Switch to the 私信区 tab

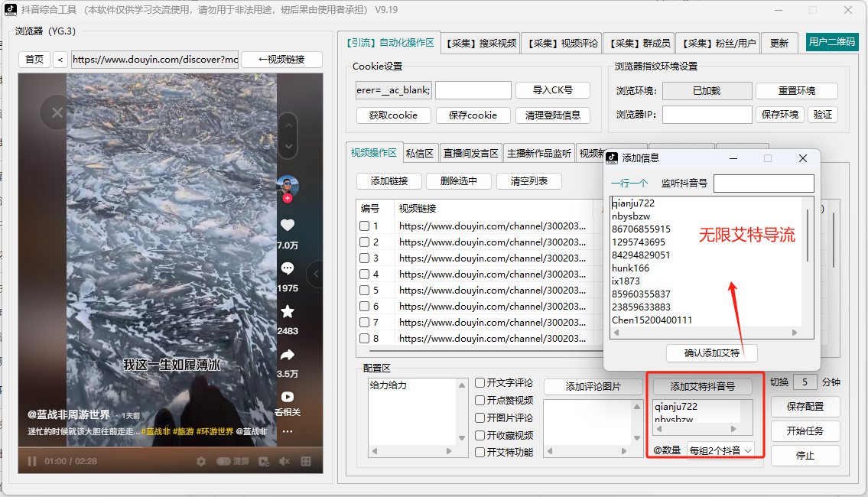[421, 152]
